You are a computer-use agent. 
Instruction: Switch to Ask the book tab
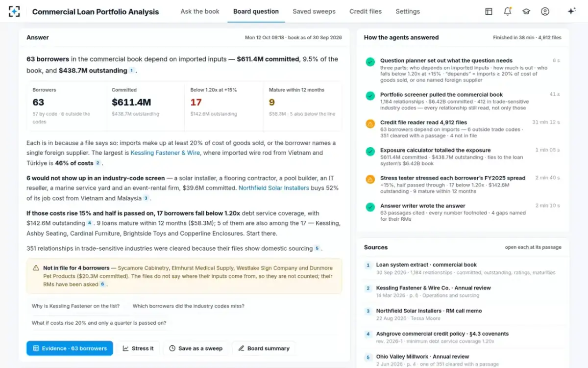(200, 11)
